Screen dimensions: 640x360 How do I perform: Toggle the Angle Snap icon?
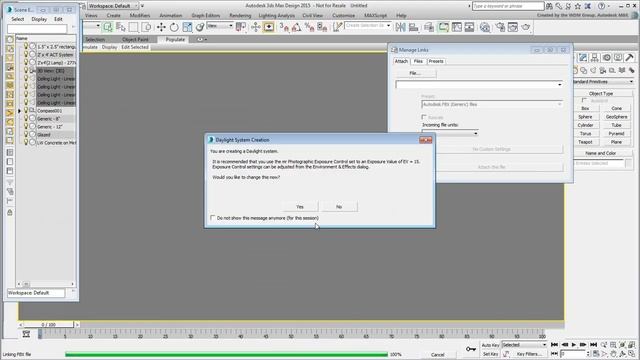(x=297, y=27)
